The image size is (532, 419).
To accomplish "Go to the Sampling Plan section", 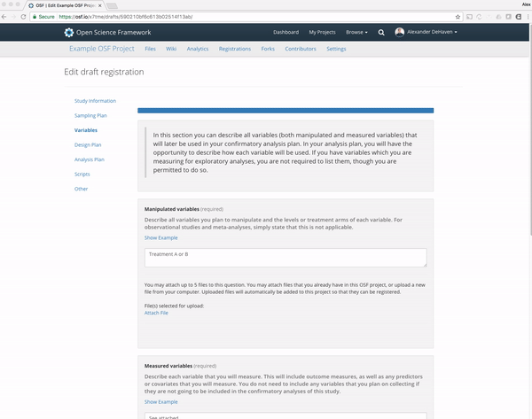I will click(90, 115).
